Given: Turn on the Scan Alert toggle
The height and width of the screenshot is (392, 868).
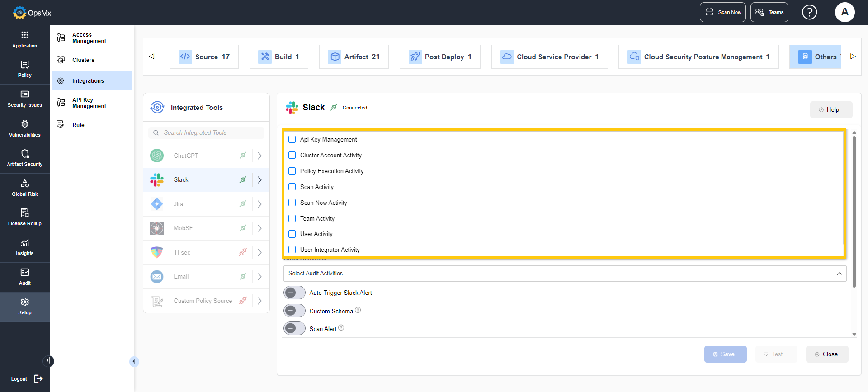Looking at the screenshot, I should pos(294,328).
